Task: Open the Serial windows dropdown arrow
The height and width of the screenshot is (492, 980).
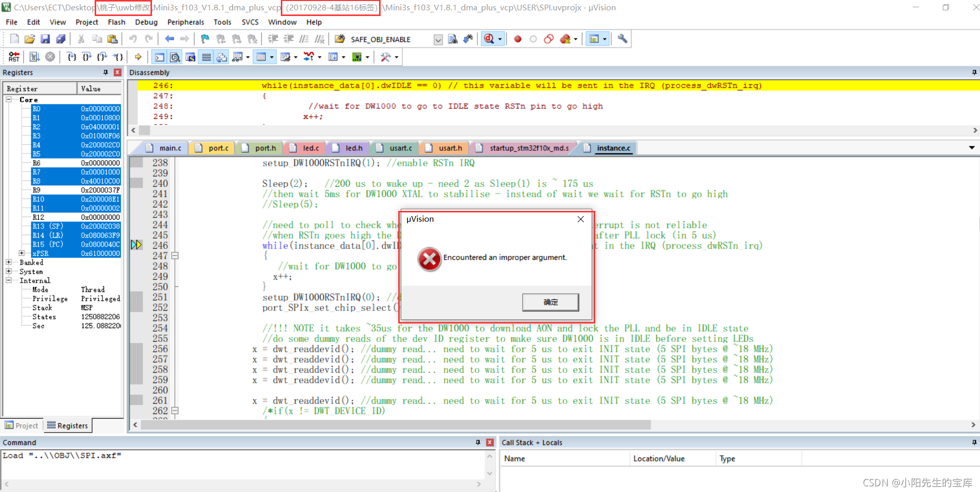Action: pyautogui.click(x=295, y=57)
